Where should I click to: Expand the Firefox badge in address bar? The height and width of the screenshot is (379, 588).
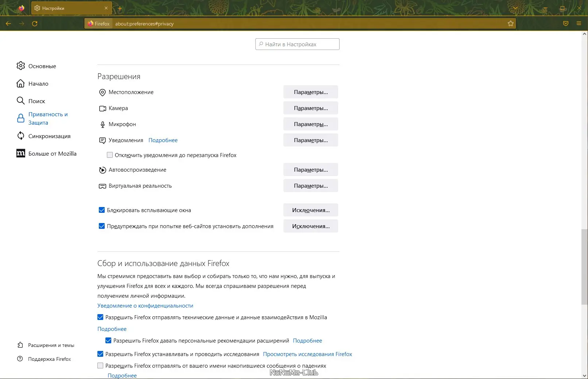[98, 23]
